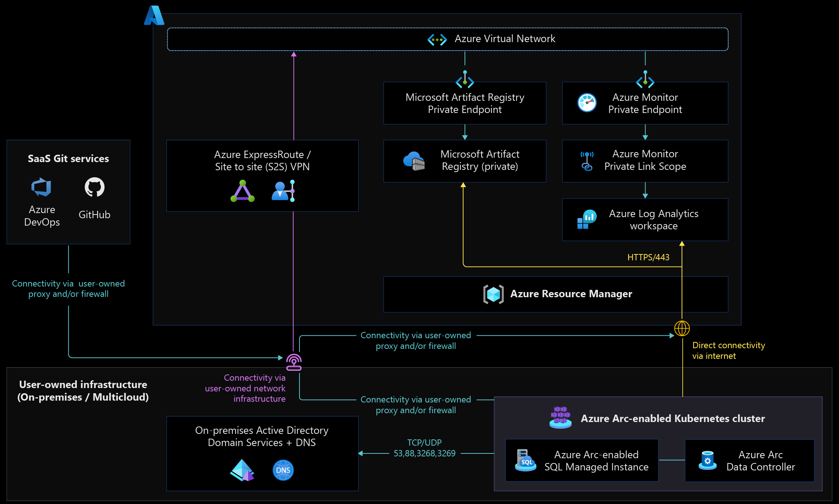Click the Azure Monitor private endpoint connector icon
839x504 pixels.
point(645,79)
